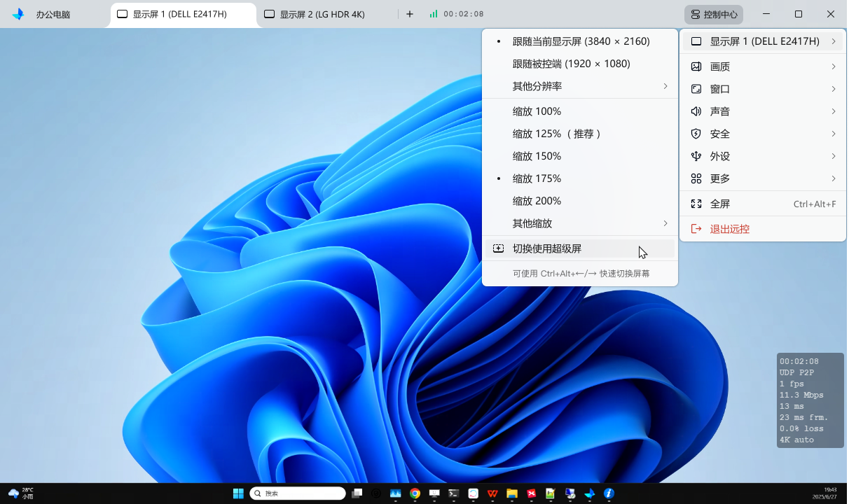
Task: Open the red XMind icon on taskbar
Action: point(531,493)
